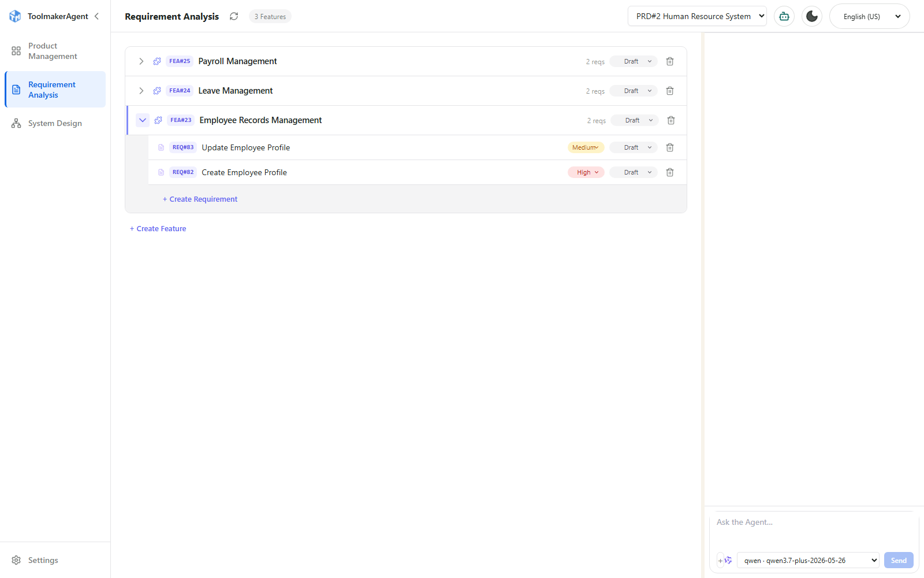The height and width of the screenshot is (578, 924).
Task: Delete the Update Employee Profile requirement
Action: click(x=670, y=147)
